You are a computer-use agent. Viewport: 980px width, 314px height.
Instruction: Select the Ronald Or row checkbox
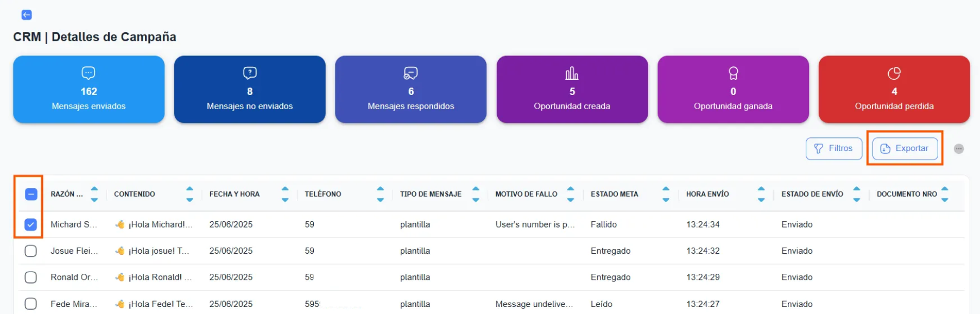click(x=31, y=277)
